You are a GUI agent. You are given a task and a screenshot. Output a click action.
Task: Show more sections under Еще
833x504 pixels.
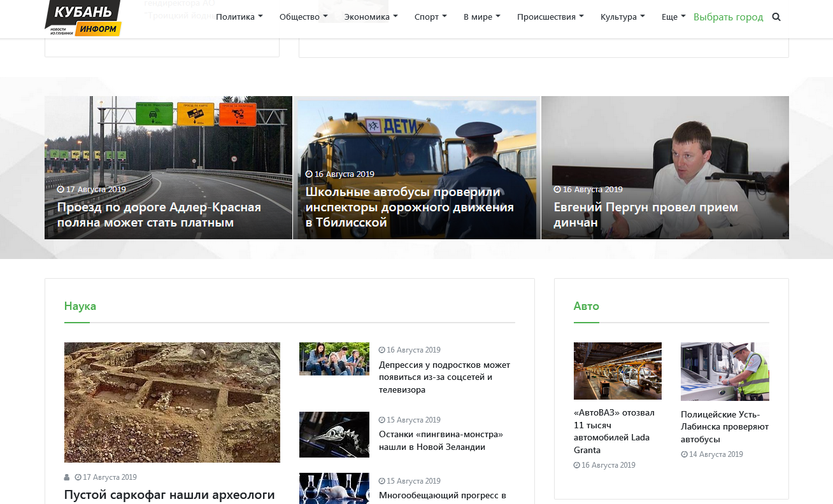[x=673, y=17]
